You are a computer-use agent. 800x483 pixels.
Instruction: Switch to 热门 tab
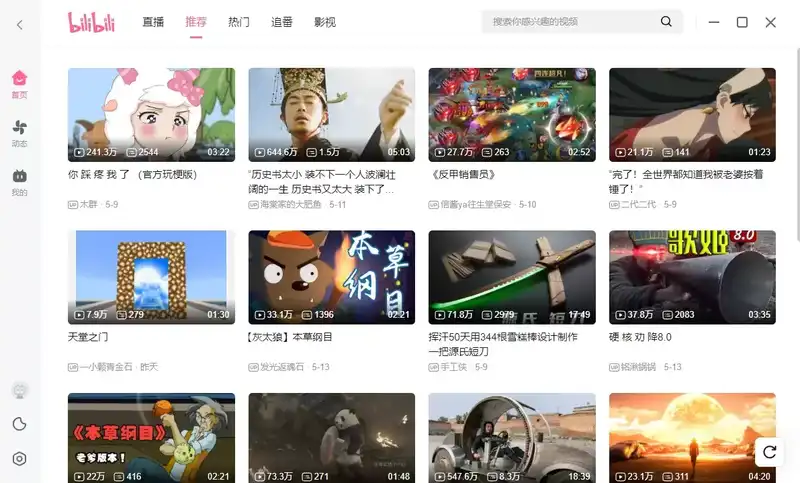pyautogui.click(x=239, y=22)
